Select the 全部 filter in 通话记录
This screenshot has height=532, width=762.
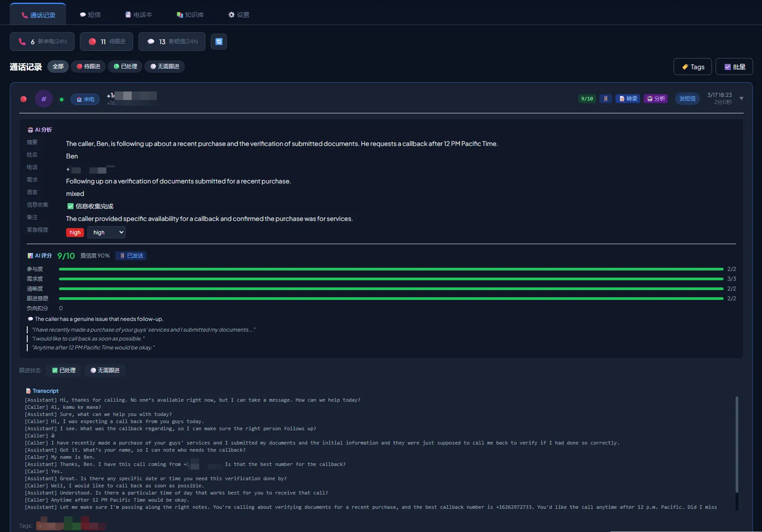click(x=58, y=66)
